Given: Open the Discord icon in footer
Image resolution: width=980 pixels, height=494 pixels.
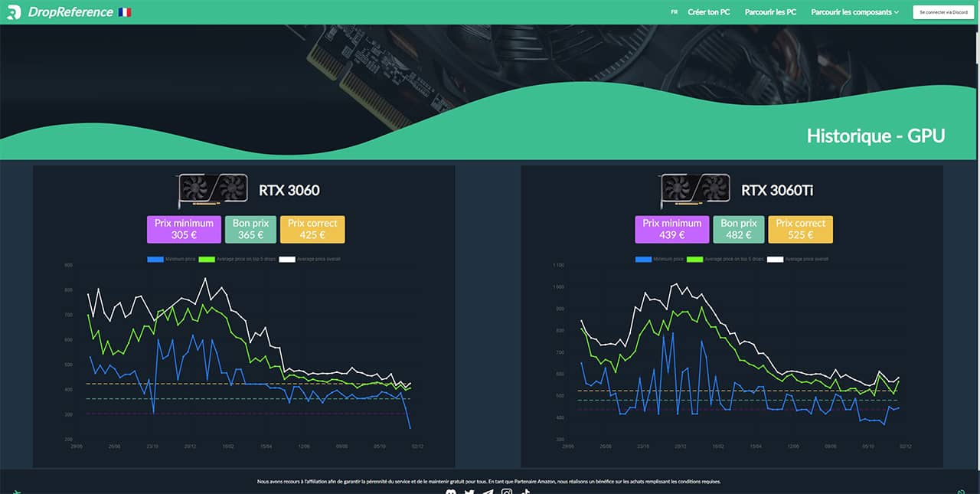Looking at the screenshot, I should click(x=451, y=492).
